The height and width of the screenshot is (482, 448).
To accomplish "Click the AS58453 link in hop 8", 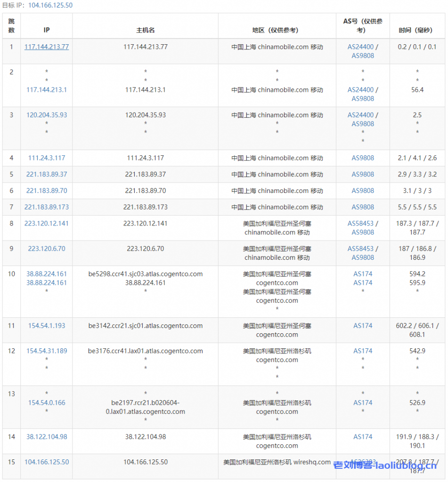I will pyautogui.click(x=360, y=224).
